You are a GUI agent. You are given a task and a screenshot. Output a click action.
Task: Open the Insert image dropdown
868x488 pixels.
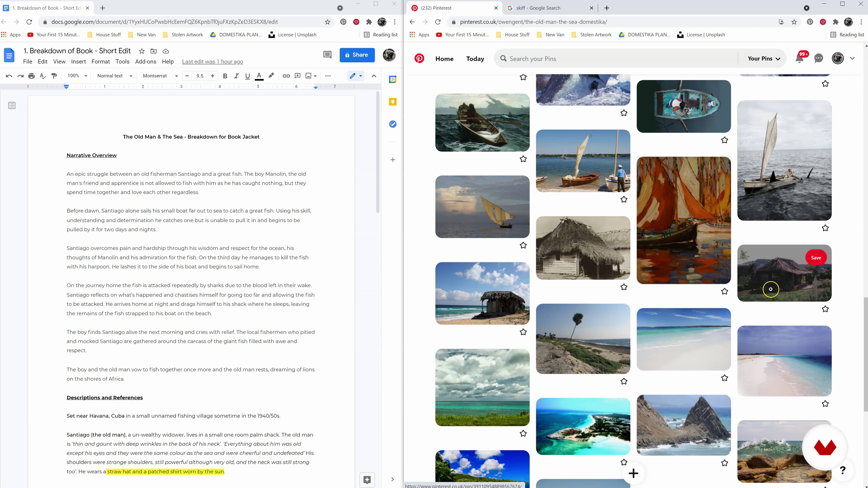(311, 76)
